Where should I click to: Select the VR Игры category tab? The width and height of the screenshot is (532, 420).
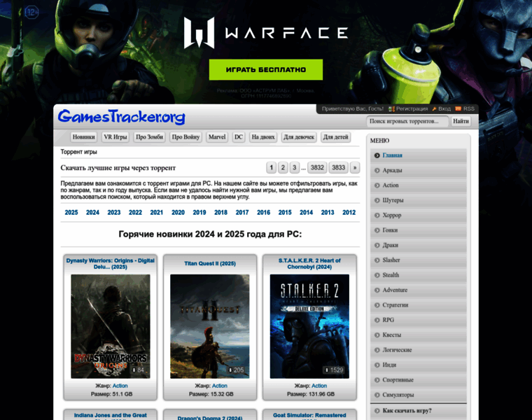(x=115, y=137)
